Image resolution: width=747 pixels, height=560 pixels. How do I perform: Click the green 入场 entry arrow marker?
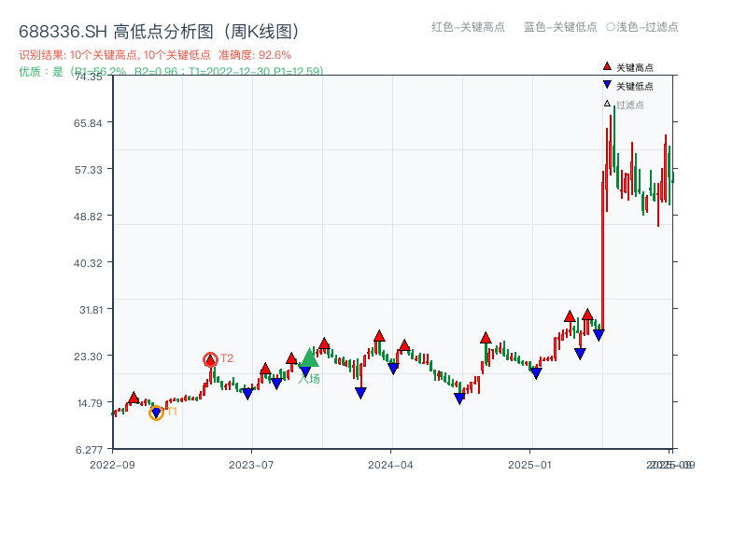click(x=309, y=357)
